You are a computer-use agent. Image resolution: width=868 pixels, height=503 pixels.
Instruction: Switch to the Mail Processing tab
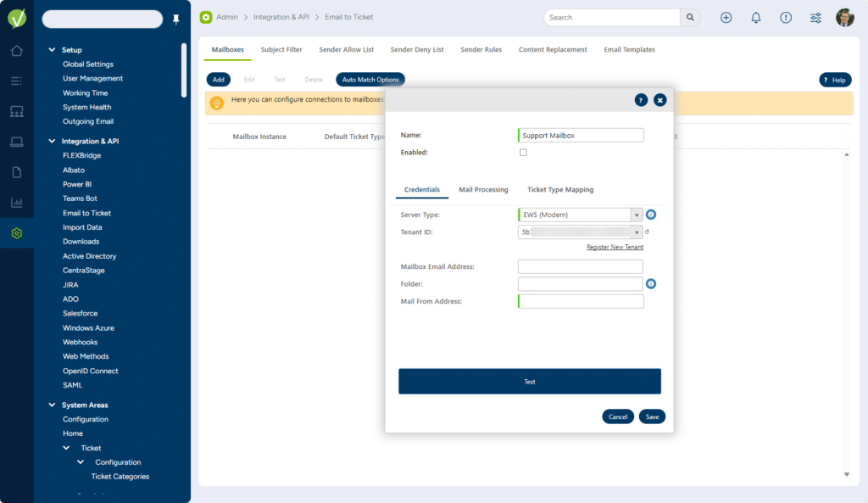click(x=483, y=190)
